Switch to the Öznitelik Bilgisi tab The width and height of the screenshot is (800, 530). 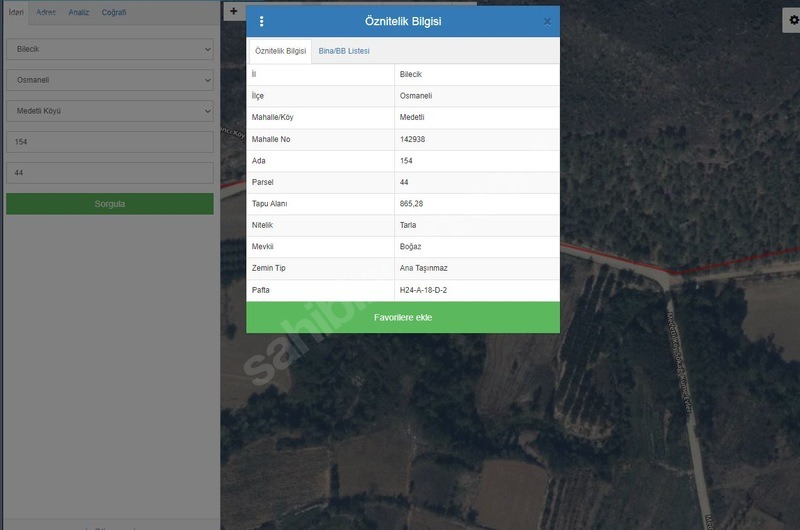[280, 51]
